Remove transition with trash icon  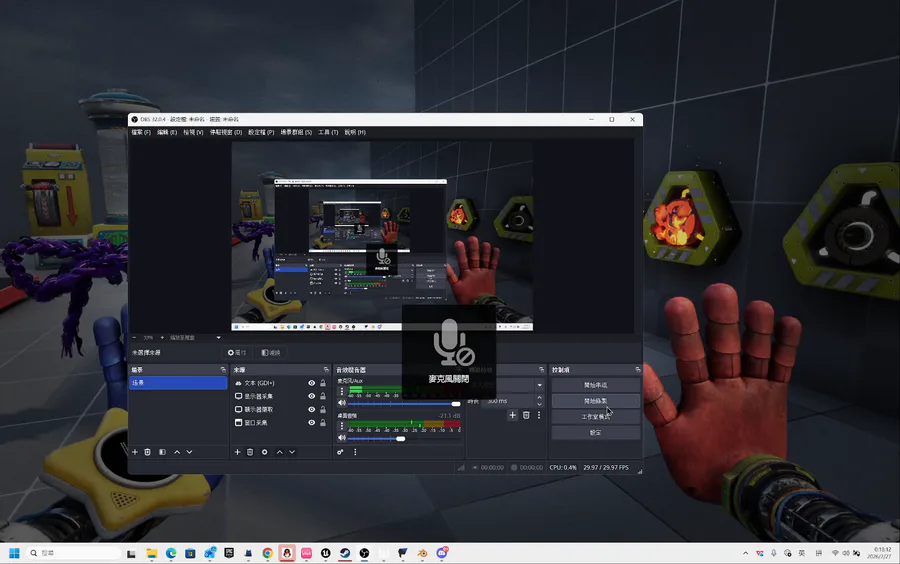click(526, 415)
